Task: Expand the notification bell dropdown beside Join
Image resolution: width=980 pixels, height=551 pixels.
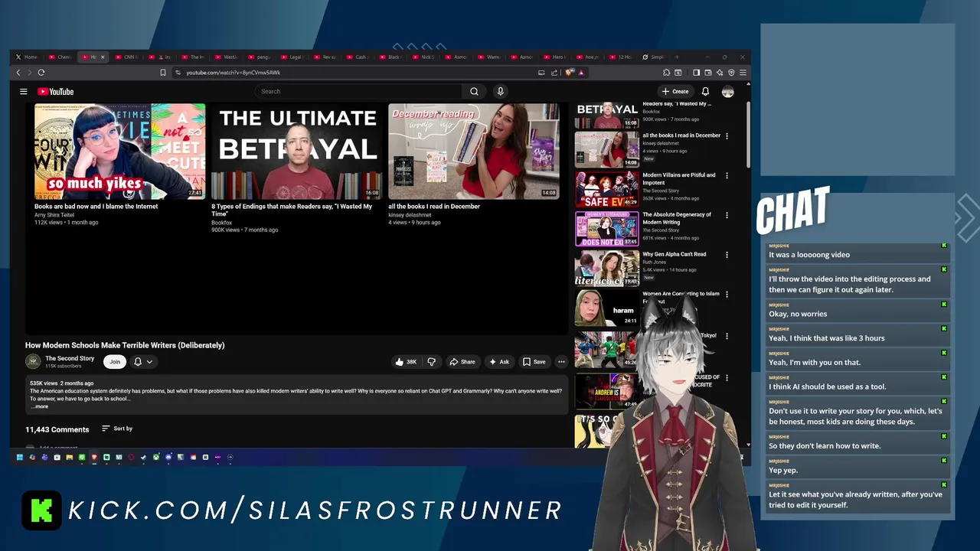Action: 143,362
